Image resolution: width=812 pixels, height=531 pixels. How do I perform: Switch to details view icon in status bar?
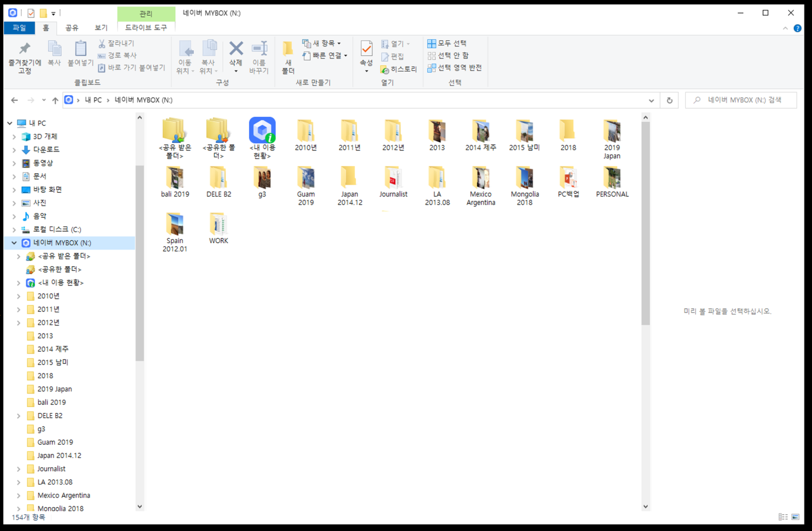pyautogui.click(x=783, y=517)
